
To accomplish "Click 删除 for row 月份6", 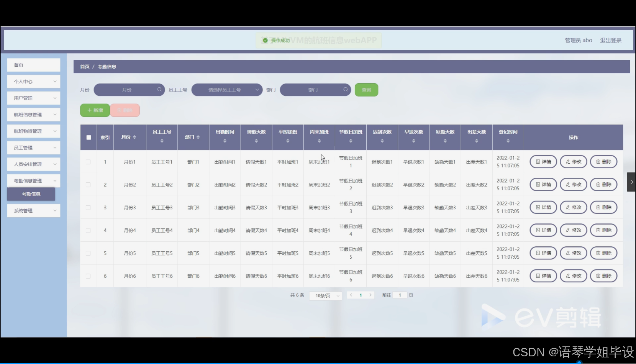I will pos(604,276).
